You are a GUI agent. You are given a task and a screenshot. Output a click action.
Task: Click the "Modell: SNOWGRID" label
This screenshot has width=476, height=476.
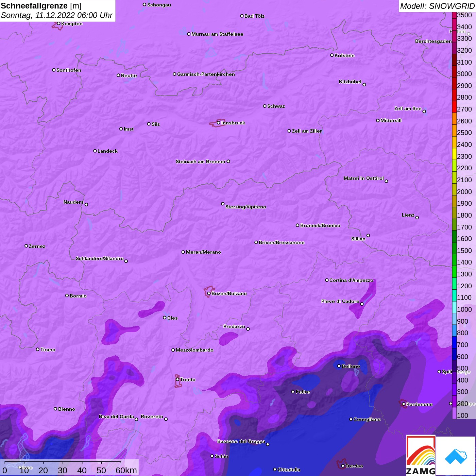click(437, 6)
